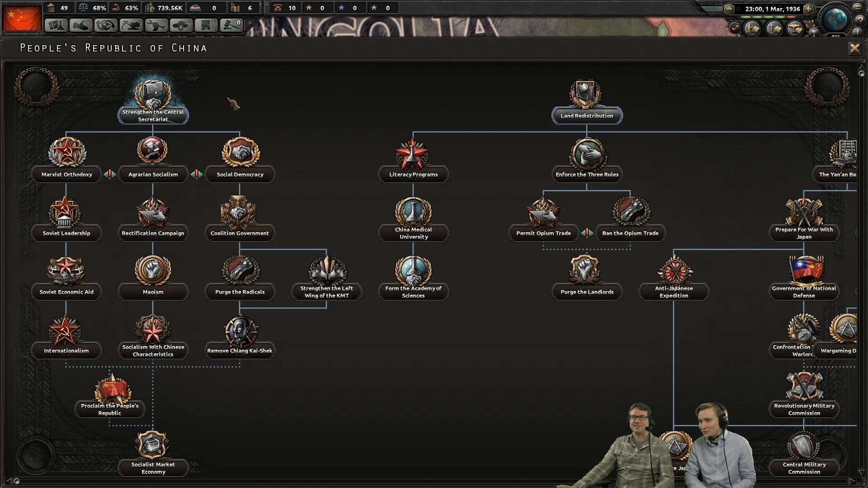868x488 pixels.
Task: Click the command power 10 indicator
Action: pyautogui.click(x=285, y=8)
